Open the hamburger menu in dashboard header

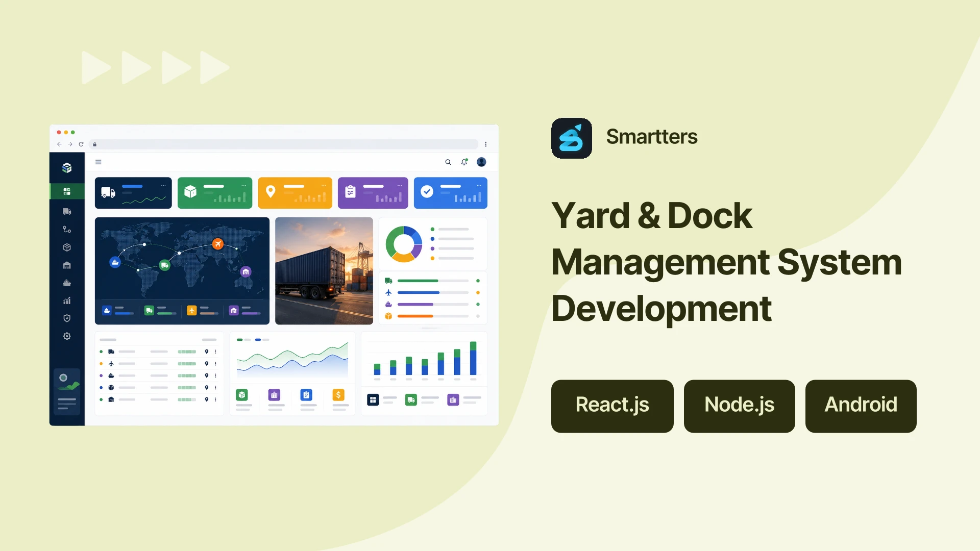99,162
